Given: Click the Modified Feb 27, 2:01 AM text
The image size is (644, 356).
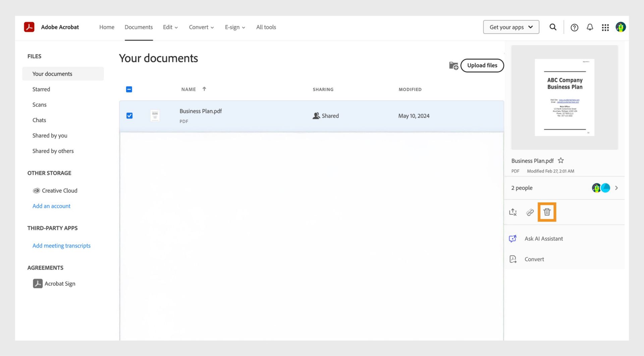Looking at the screenshot, I should (550, 171).
